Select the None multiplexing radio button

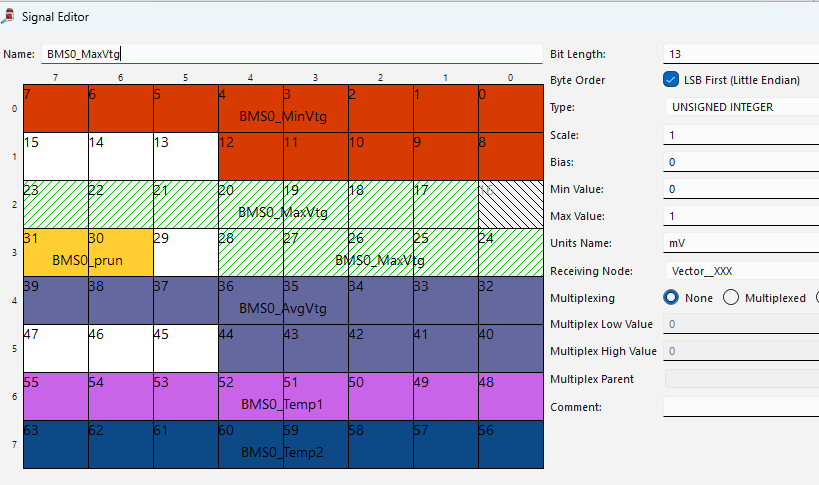point(673,297)
